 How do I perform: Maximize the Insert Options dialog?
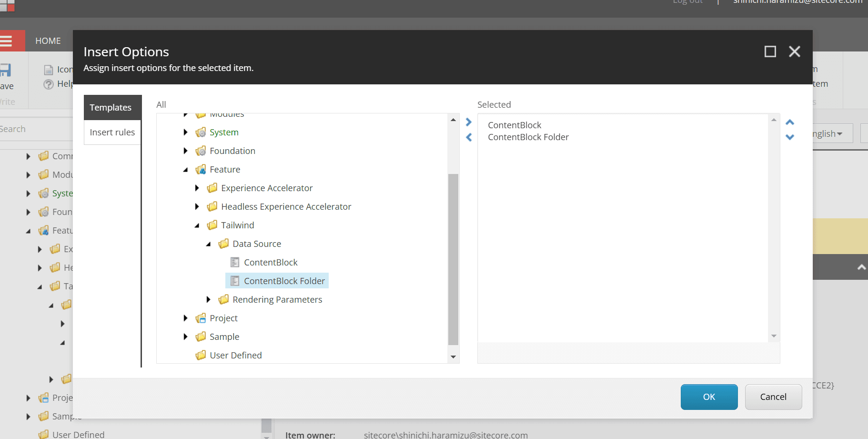coord(770,51)
